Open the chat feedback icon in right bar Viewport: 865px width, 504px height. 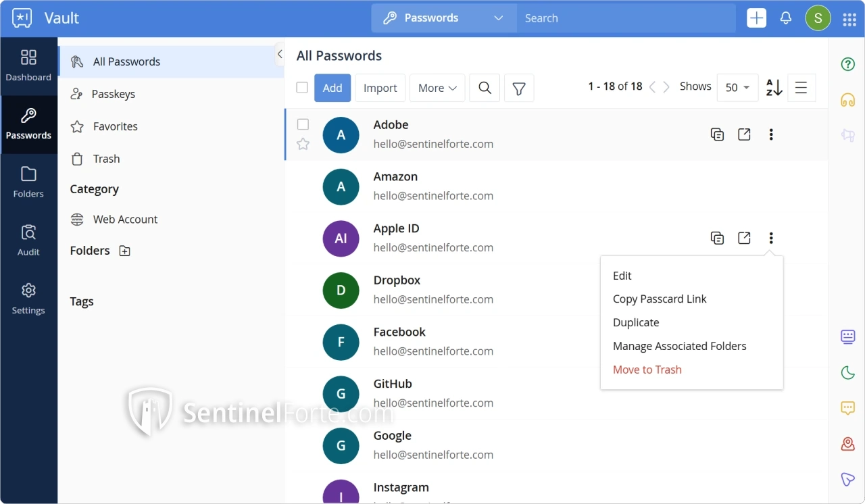pyautogui.click(x=848, y=408)
